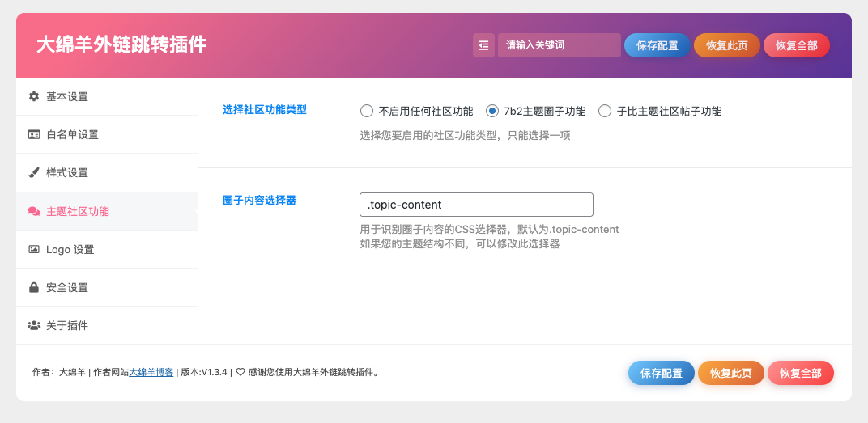Viewport: 868px width, 423px height.
Task: Click the header 恢复全部 button
Action: click(x=797, y=45)
